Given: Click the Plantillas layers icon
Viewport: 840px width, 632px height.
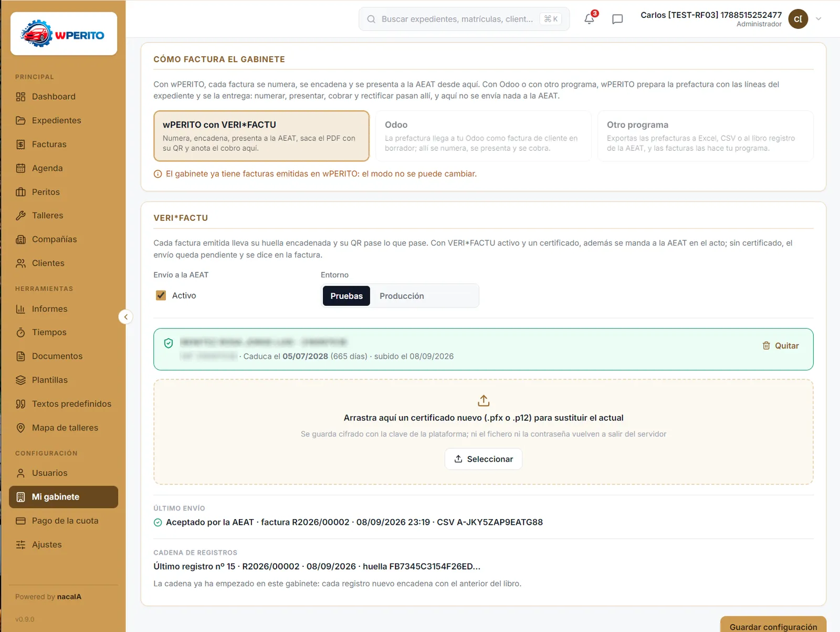Looking at the screenshot, I should click(20, 380).
